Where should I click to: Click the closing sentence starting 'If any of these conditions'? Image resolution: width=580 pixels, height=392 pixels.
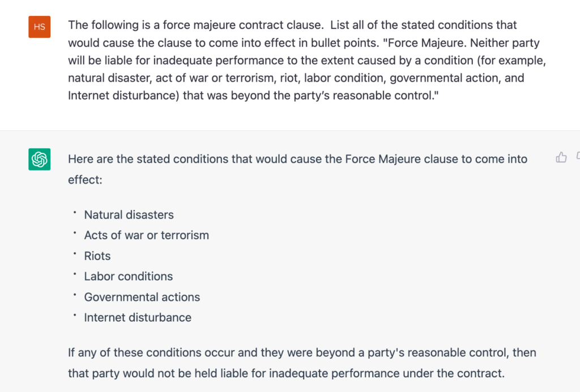coord(302,352)
